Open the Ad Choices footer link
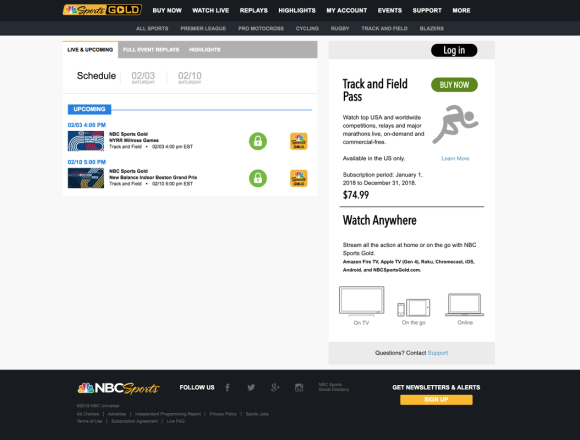The width and height of the screenshot is (580, 440). click(88, 414)
